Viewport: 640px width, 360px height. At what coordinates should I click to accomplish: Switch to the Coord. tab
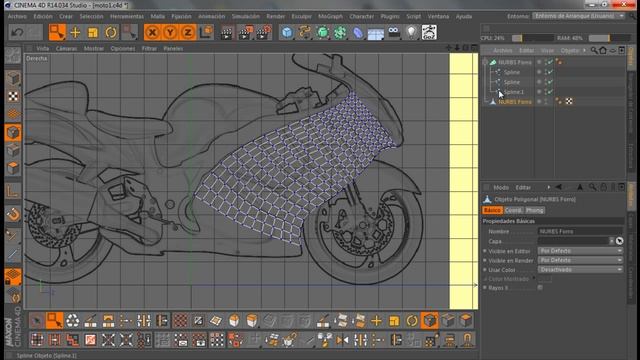(x=513, y=210)
